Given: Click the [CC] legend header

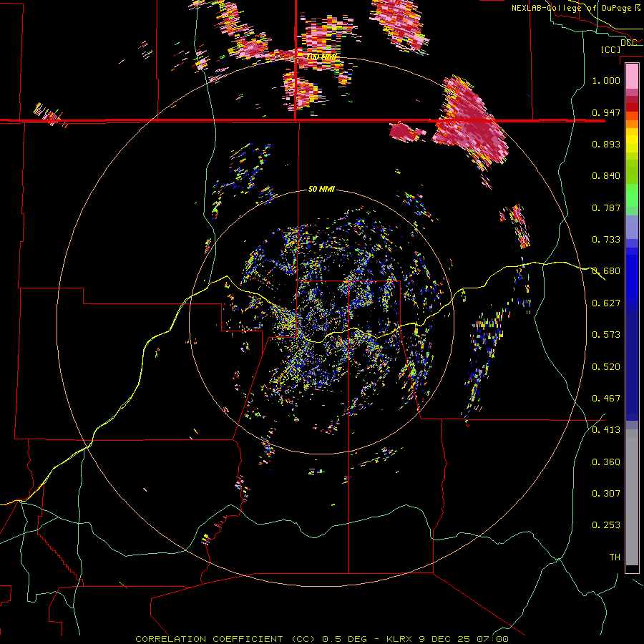Looking at the screenshot, I should click(x=610, y=49).
